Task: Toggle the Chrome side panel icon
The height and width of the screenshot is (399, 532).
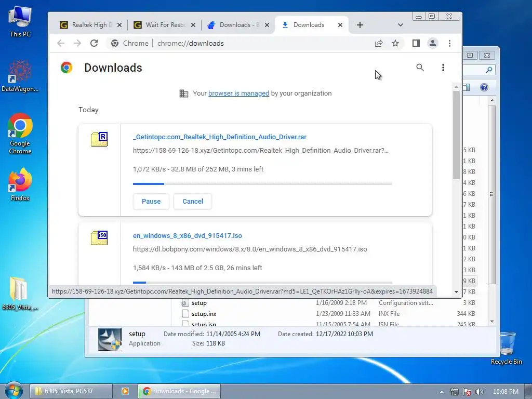Action: [x=416, y=43]
